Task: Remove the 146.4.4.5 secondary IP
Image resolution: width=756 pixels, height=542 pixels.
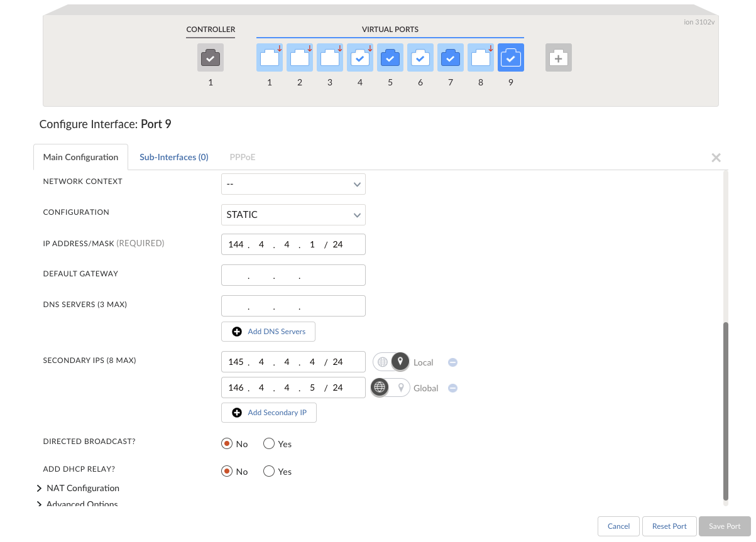Action: click(x=452, y=388)
